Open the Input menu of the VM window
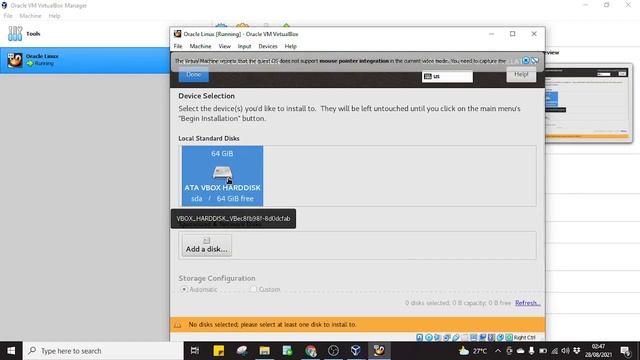This screenshot has width=640, height=360. [244, 46]
